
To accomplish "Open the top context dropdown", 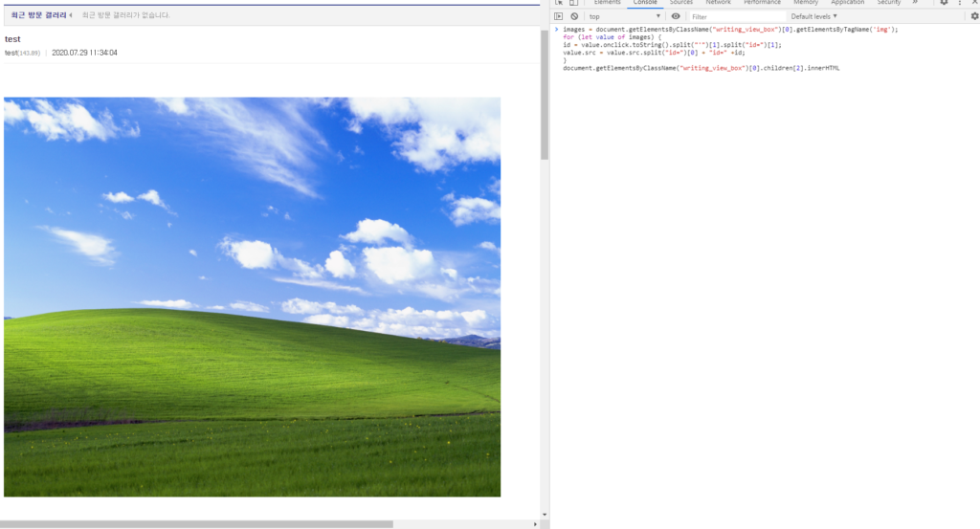I will click(624, 17).
